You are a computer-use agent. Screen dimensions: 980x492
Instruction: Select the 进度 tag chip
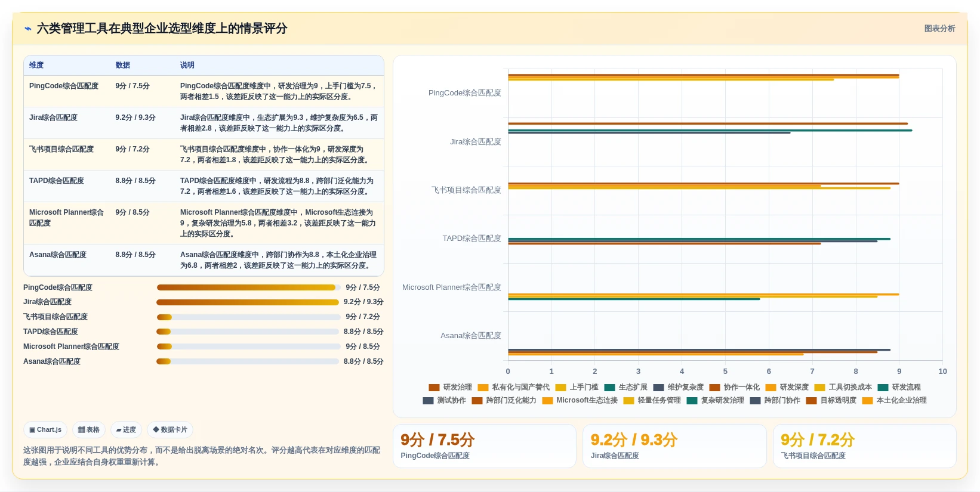(x=126, y=429)
